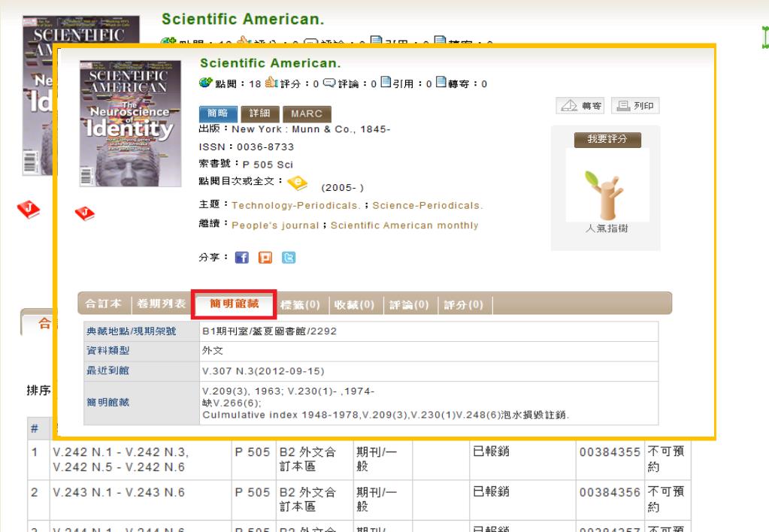Share the record on Plurk
The height and width of the screenshot is (532, 769).
(x=265, y=258)
